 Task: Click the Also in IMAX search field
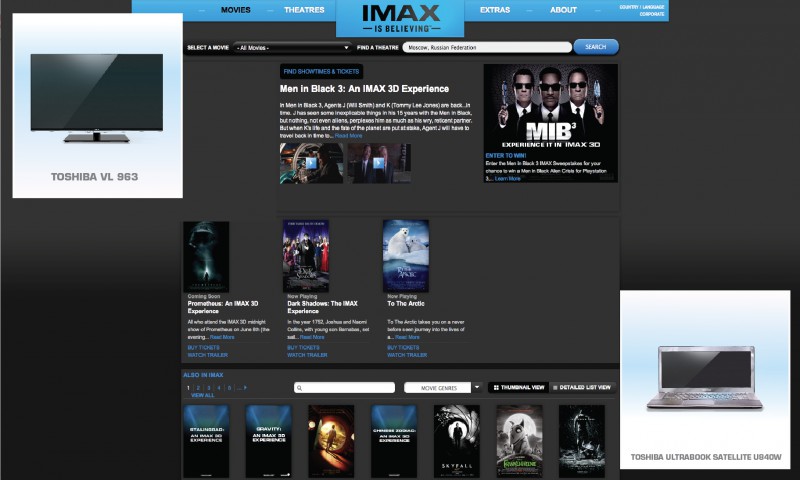344,388
